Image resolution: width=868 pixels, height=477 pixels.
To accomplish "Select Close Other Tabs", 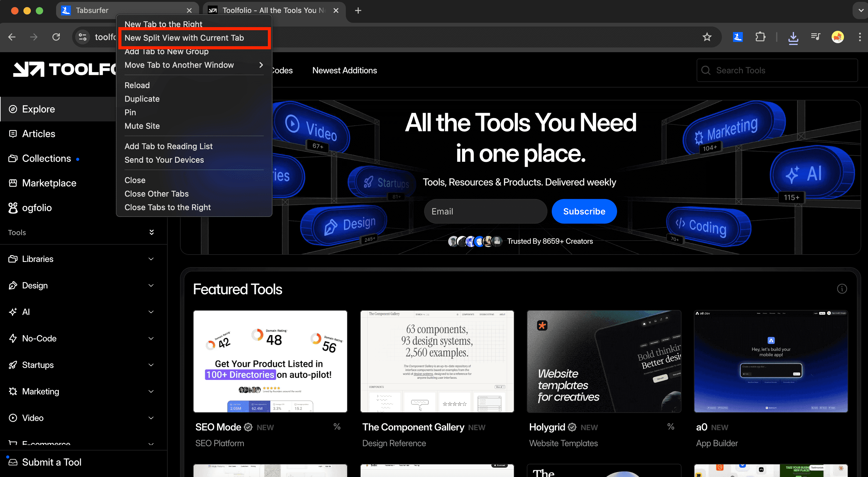I will tap(194, 194).
